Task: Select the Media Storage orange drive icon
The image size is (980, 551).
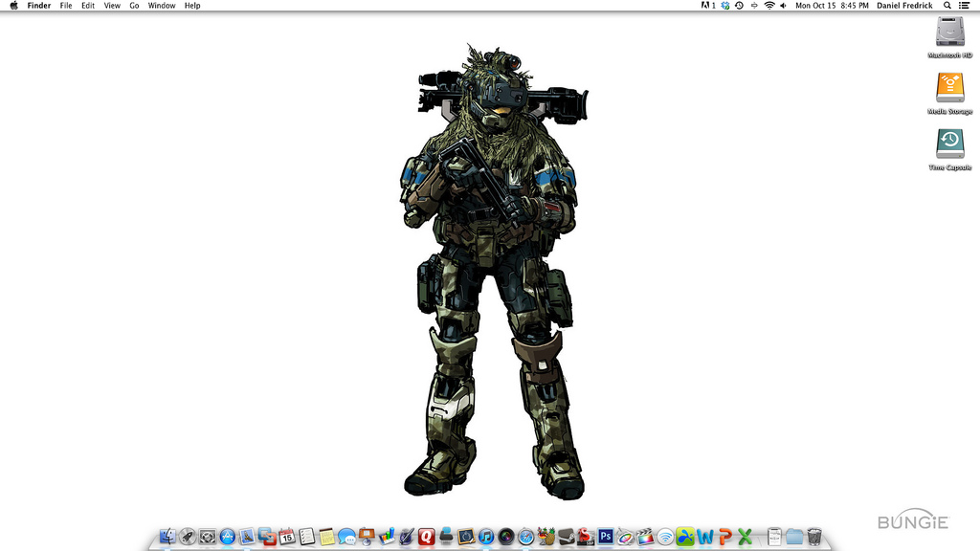Action: coord(950,87)
